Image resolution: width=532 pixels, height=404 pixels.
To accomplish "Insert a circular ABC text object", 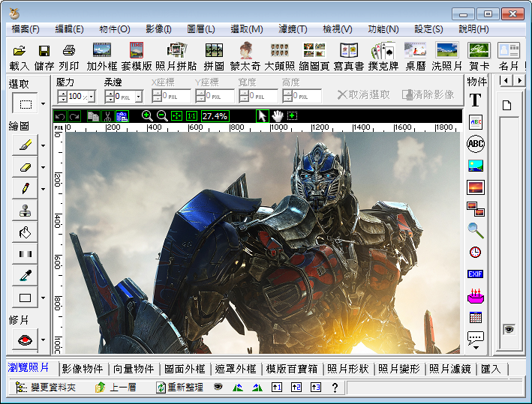I will pyautogui.click(x=475, y=144).
